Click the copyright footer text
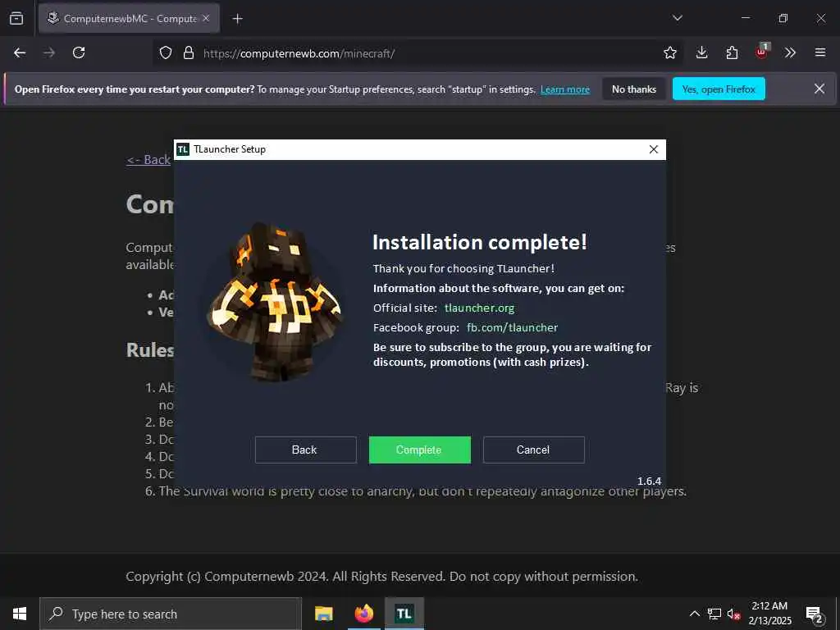Image resolution: width=840 pixels, height=630 pixels. (x=382, y=577)
